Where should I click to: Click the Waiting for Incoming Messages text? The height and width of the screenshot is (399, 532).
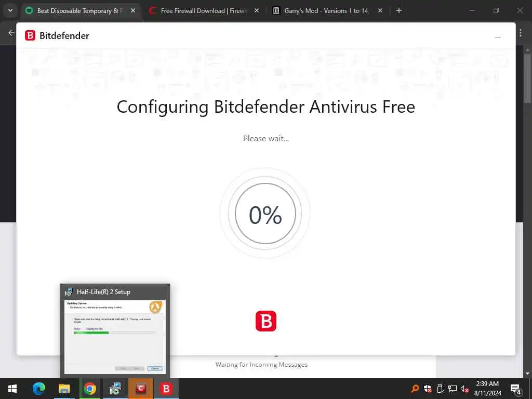tap(262, 365)
